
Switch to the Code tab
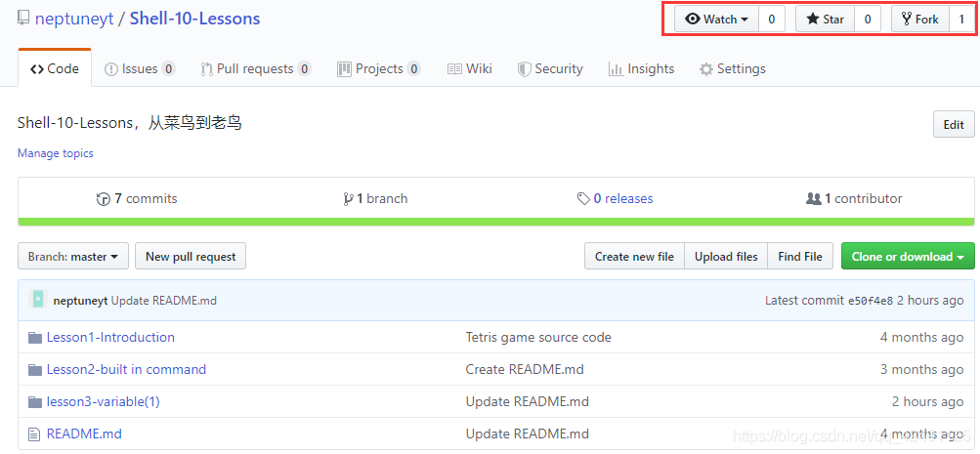point(55,68)
